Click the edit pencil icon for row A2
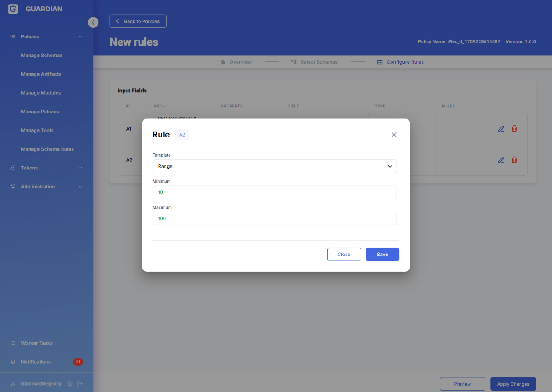Viewport: 552px width, 392px height. click(x=501, y=160)
